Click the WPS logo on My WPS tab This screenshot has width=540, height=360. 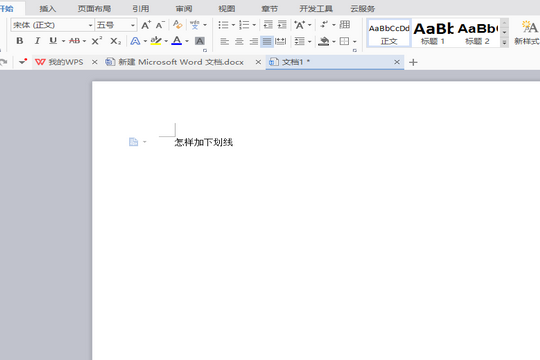(40, 62)
